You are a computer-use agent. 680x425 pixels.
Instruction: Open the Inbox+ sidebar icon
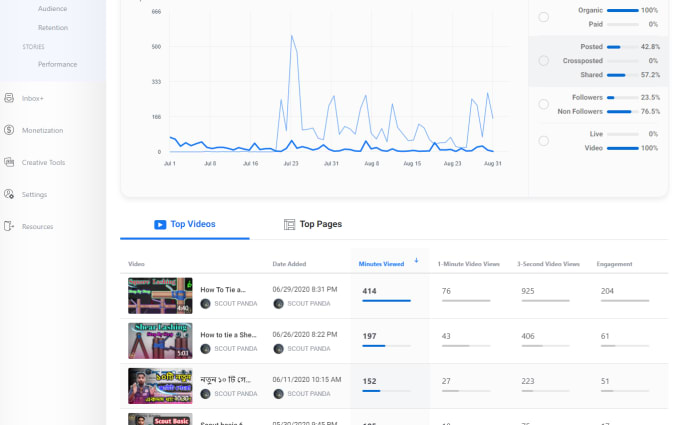pos(9,98)
